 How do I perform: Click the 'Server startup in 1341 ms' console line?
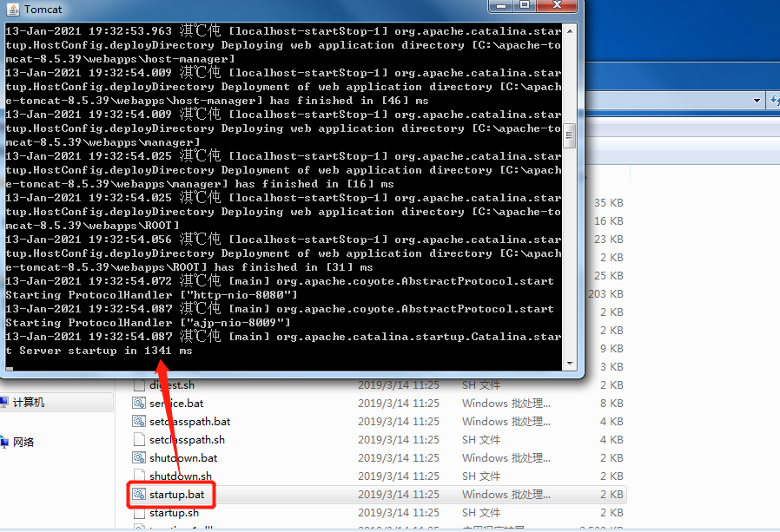click(x=105, y=351)
